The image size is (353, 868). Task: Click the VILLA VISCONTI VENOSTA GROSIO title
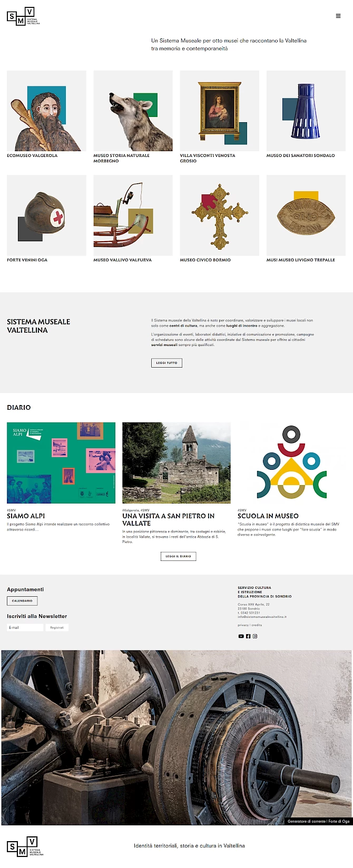click(208, 158)
